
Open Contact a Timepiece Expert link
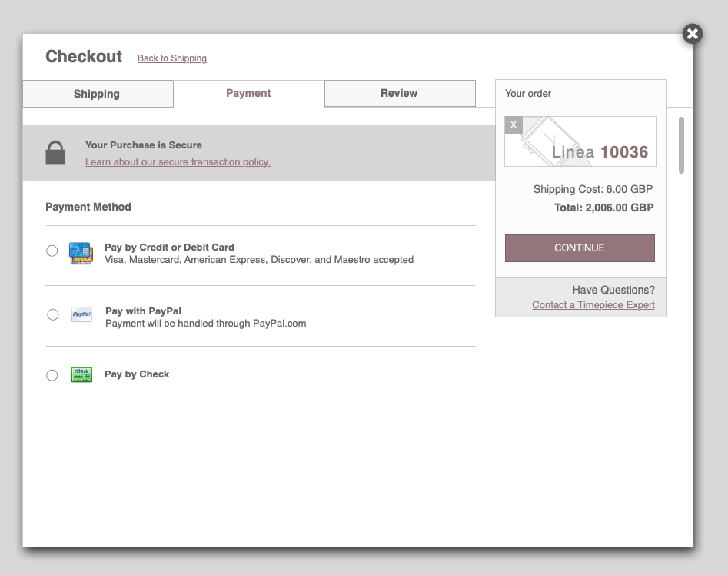coord(593,305)
